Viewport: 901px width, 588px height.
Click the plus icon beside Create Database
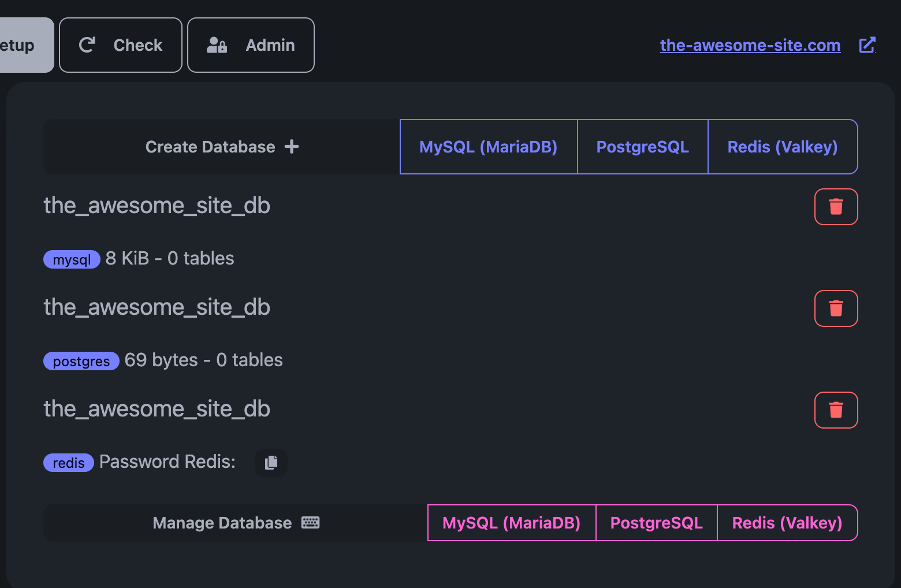(292, 147)
